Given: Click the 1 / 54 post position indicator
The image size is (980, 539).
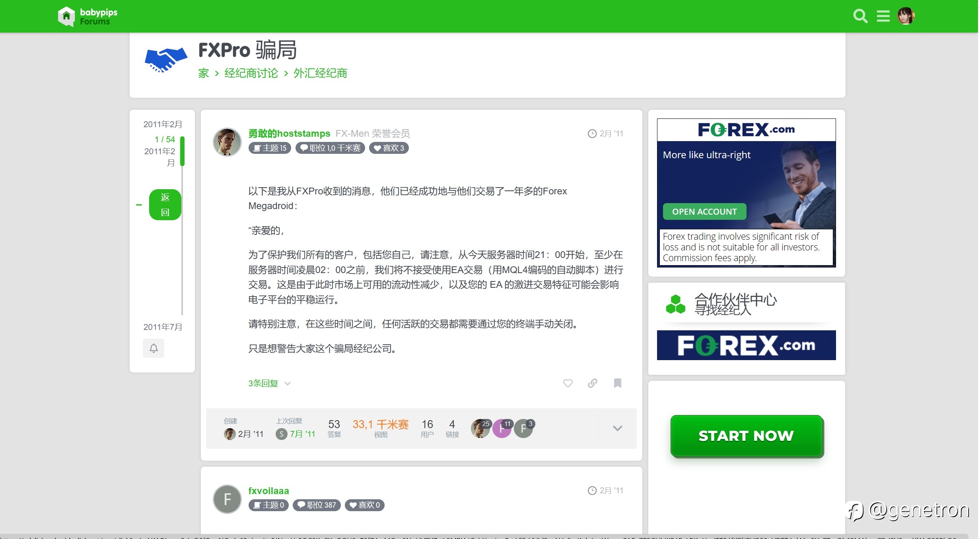Looking at the screenshot, I should point(165,140).
